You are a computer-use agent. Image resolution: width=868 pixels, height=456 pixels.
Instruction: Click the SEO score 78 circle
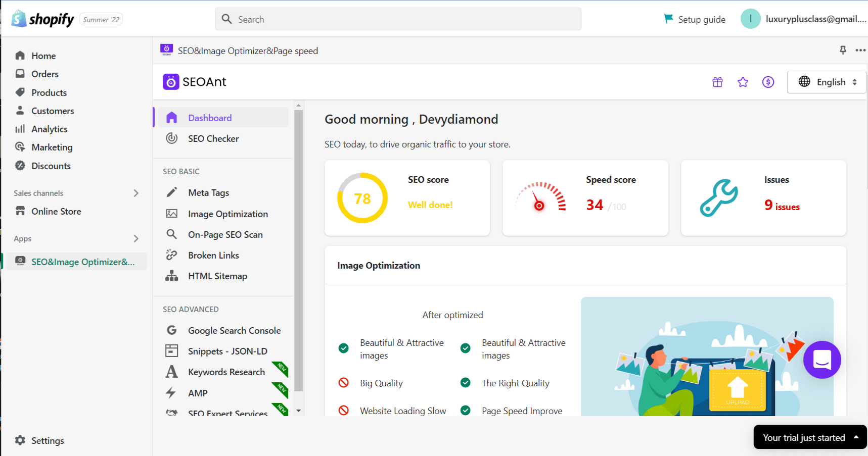[x=362, y=198]
